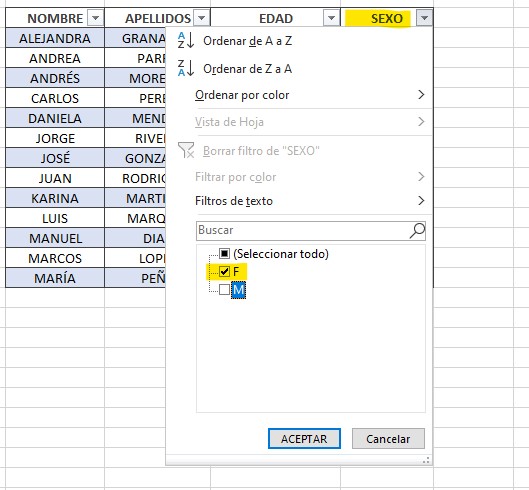Click the clear filter funnel icon
The height and width of the screenshot is (490, 529).
186,150
